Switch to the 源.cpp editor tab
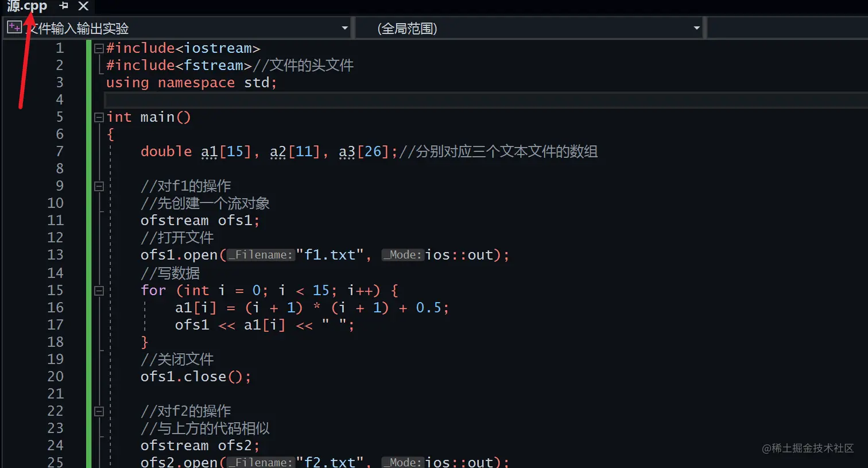 click(26, 6)
